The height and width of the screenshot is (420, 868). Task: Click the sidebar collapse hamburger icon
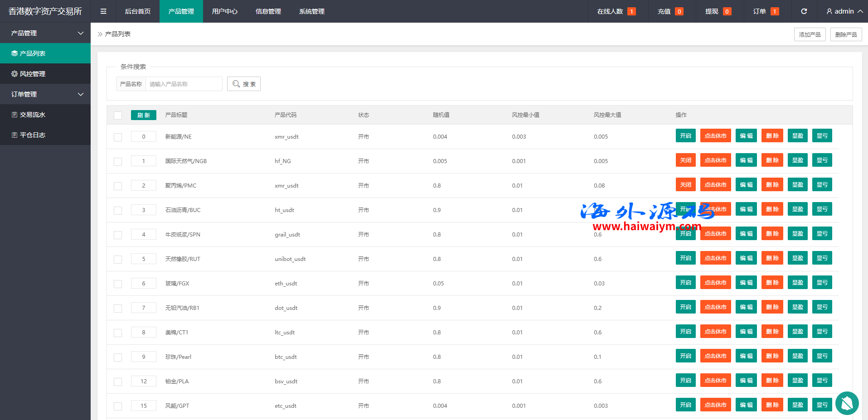pyautogui.click(x=103, y=11)
